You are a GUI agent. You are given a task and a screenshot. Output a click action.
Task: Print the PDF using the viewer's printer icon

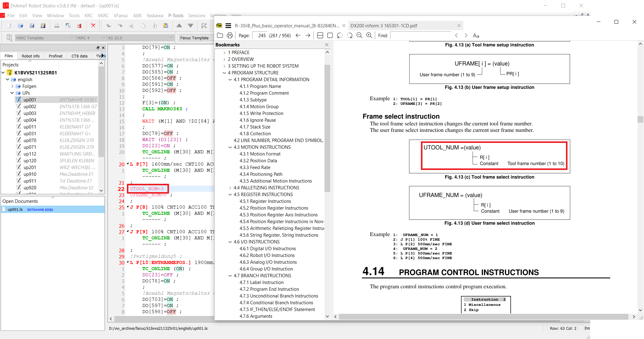230,35
